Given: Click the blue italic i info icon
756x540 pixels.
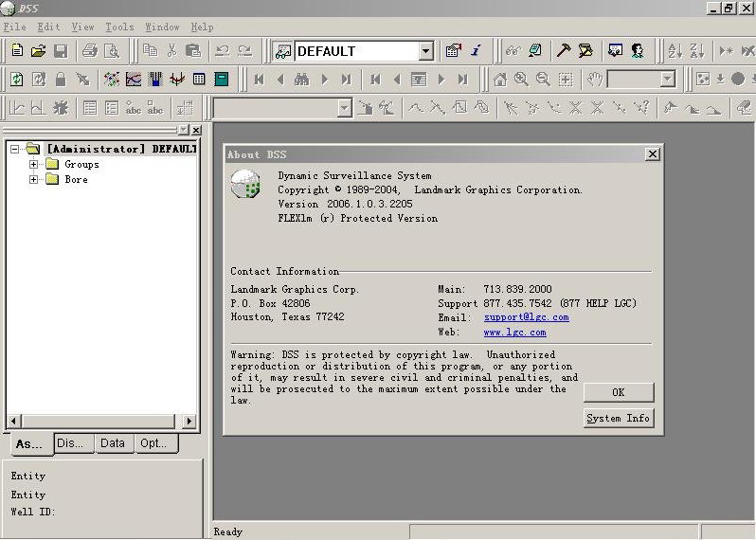Looking at the screenshot, I should [x=476, y=50].
